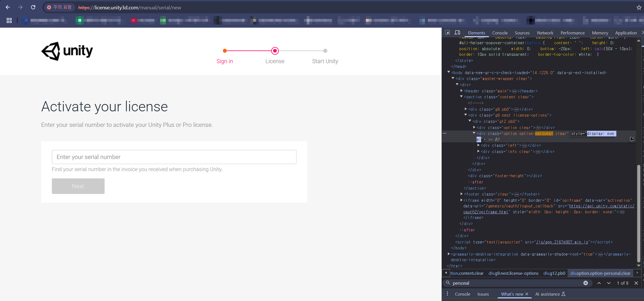The width and height of the screenshot is (644, 301).
Task: Collapse the body element node
Action: tap(449, 72)
